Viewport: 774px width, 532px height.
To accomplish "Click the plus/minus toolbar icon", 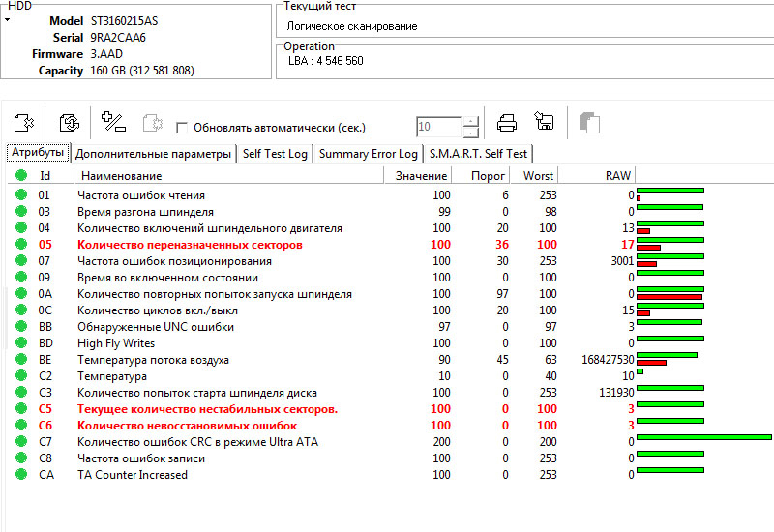I will click(x=113, y=122).
